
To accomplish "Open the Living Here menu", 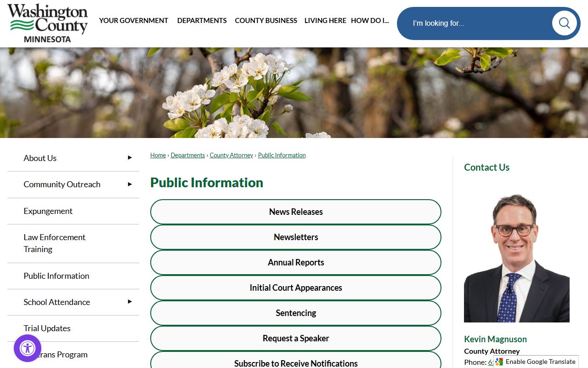I will pos(325,21).
